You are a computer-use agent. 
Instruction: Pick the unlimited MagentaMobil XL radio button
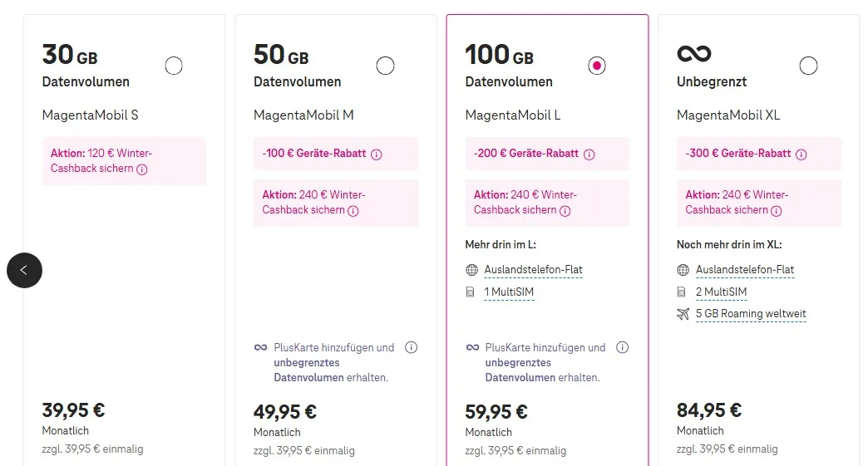click(x=808, y=66)
